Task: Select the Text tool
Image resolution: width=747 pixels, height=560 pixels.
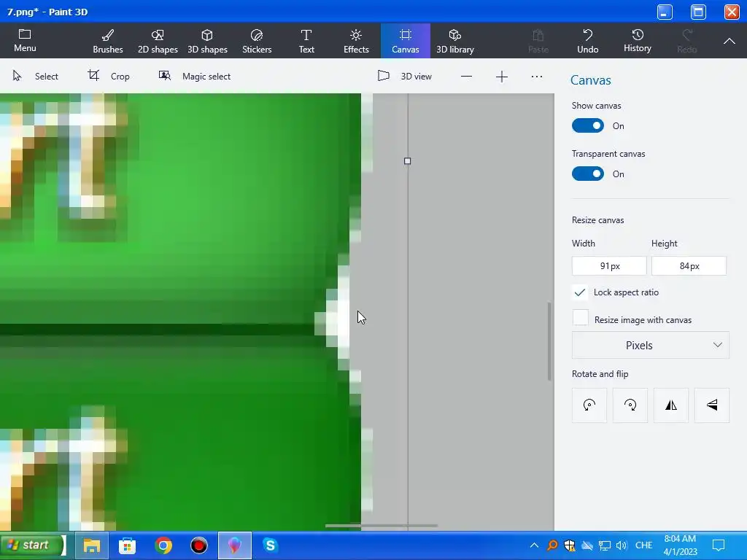Action: click(306, 41)
